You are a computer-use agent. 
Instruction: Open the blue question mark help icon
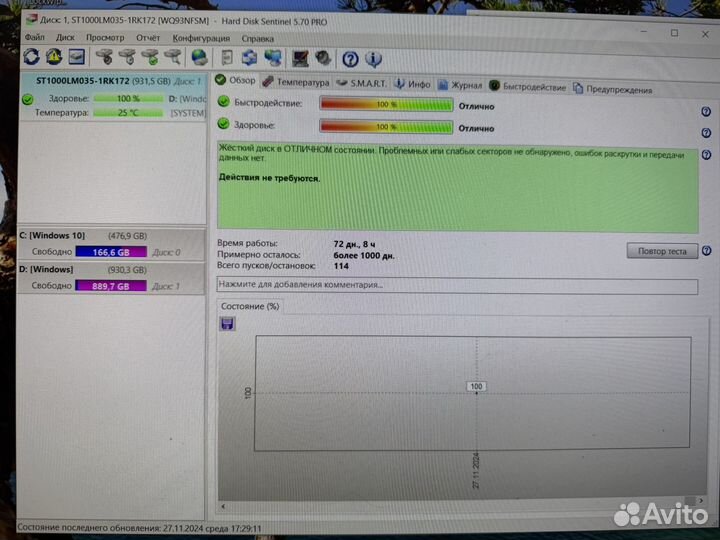[x=350, y=59]
